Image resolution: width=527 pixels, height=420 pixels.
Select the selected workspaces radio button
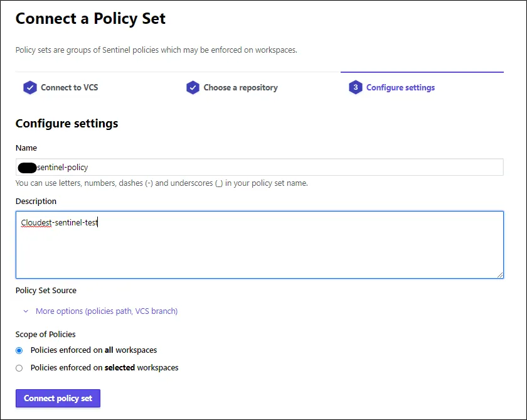click(19, 368)
